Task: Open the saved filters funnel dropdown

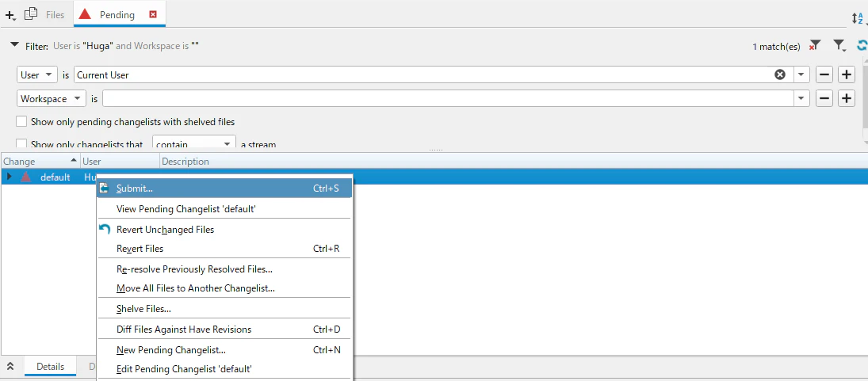Action: [839, 46]
